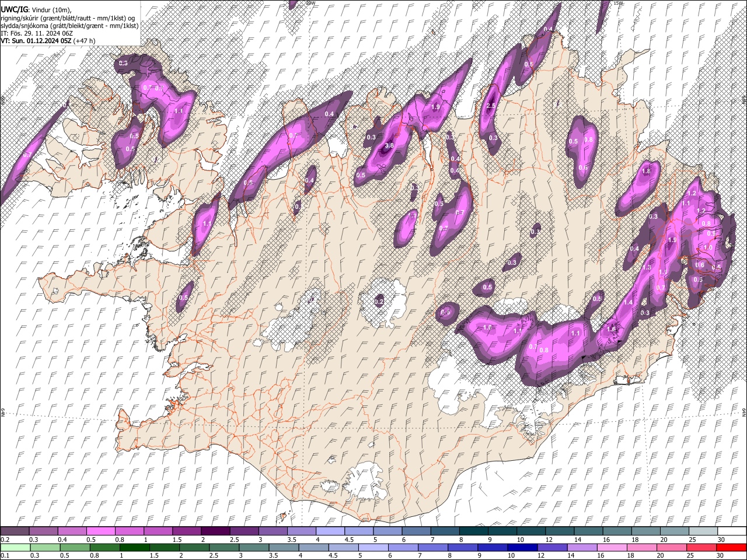Click the 15W longitude label at the top edge
Viewport: 747px width, 560px height.
[618, 3]
